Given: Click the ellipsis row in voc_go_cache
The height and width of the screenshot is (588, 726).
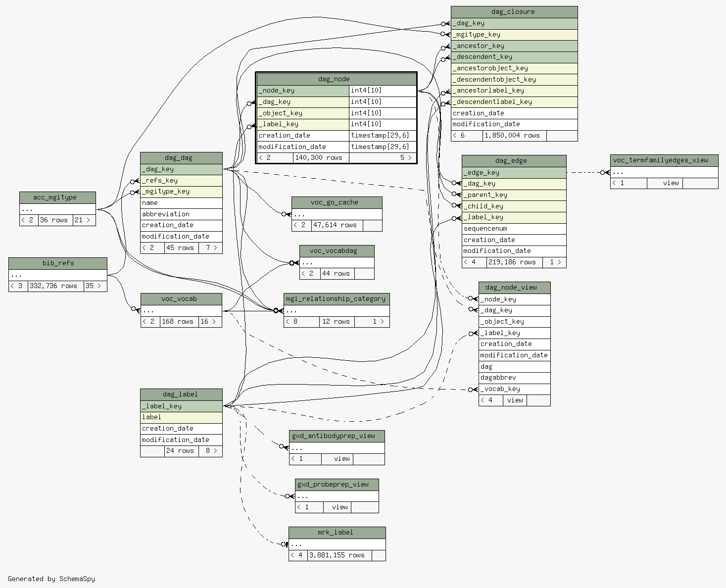Looking at the screenshot, I should pos(337,214).
